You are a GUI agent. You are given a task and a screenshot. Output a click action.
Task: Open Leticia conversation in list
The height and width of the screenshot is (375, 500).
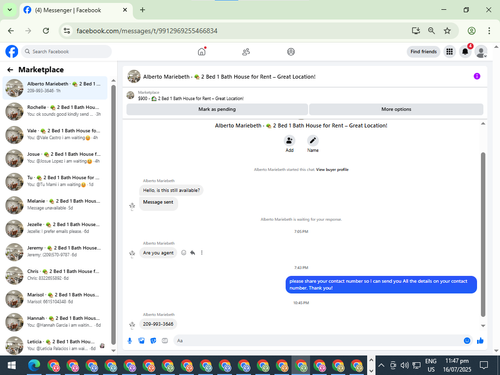tap(55, 345)
